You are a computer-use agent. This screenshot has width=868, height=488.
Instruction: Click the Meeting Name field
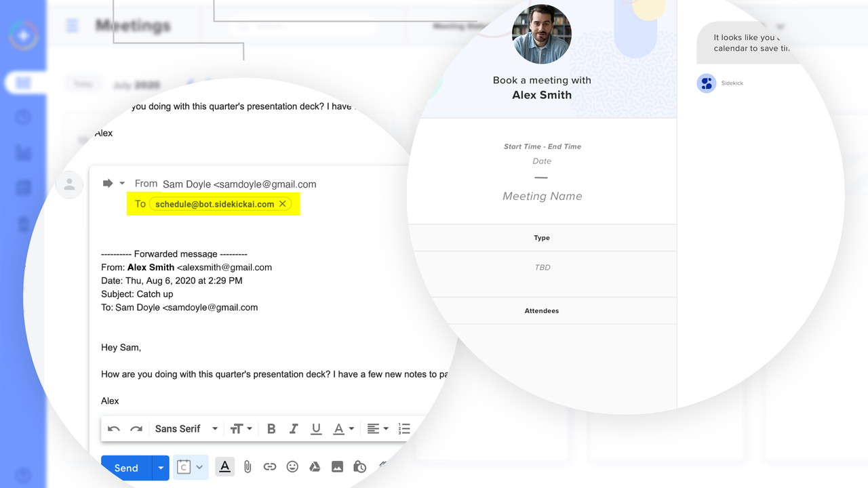542,197
